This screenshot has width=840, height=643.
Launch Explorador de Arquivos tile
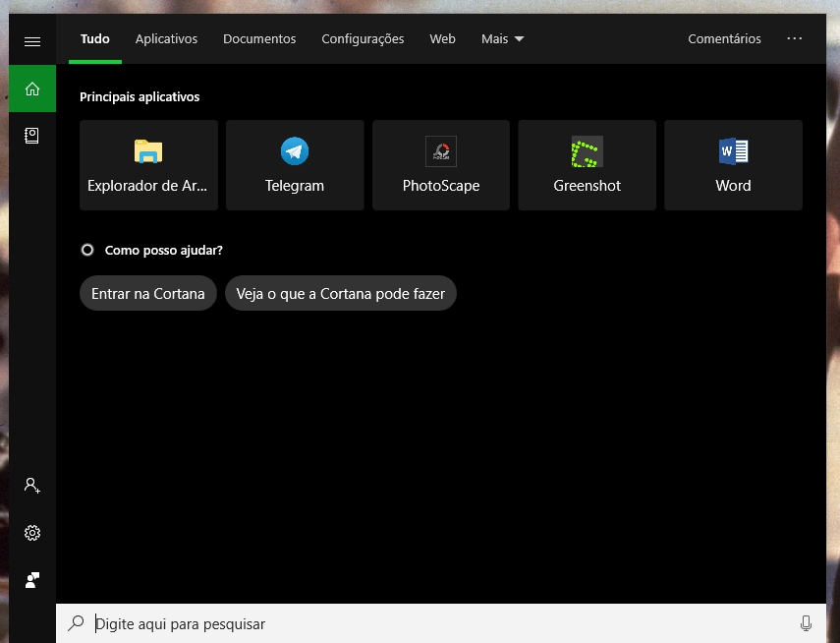[x=148, y=165]
